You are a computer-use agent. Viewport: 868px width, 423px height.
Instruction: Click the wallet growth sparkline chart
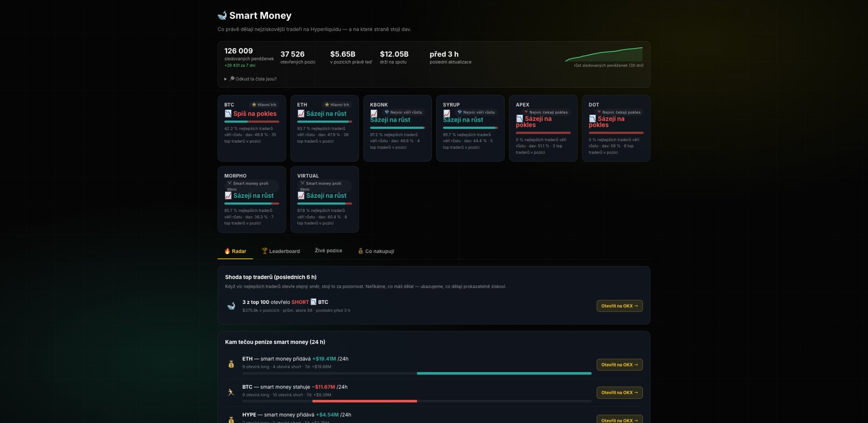pos(604,54)
